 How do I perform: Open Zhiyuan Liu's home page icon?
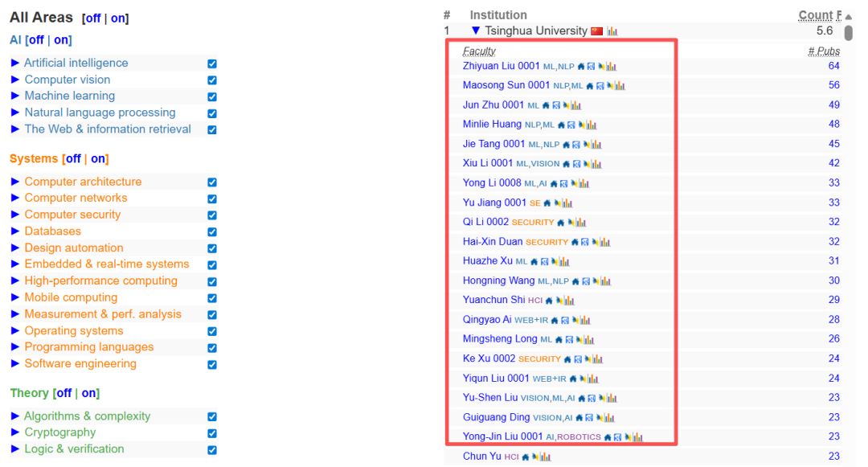pyautogui.click(x=581, y=67)
